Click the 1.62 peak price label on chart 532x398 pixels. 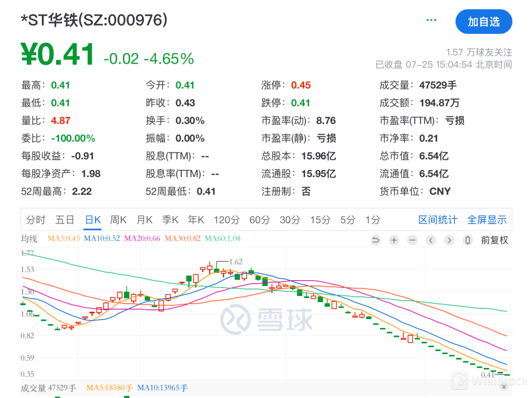[236, 262]
